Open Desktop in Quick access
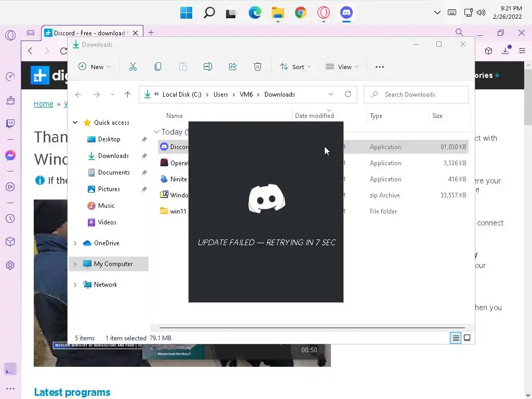Viewport: 532px width, 399px height. [109, 139]
